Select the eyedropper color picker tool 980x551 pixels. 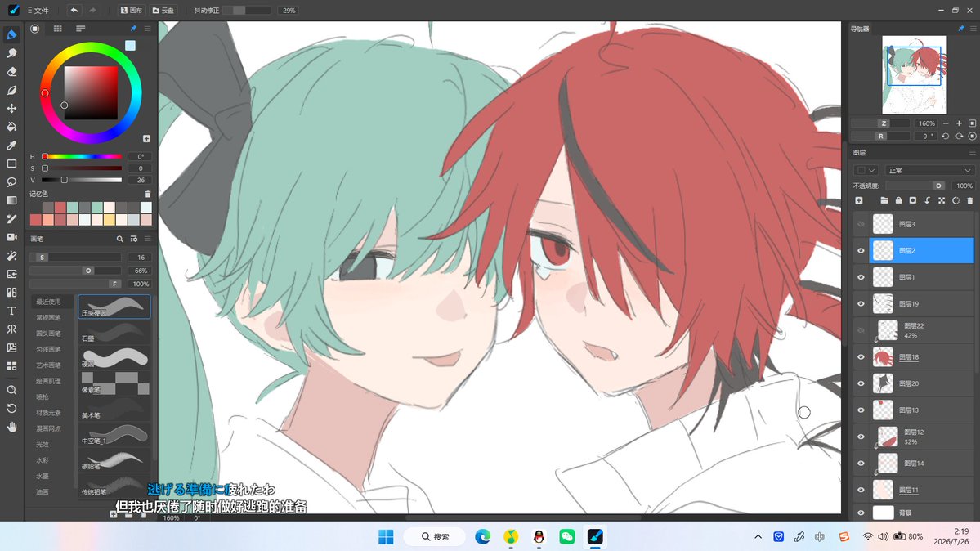click(x=11, y=145)
